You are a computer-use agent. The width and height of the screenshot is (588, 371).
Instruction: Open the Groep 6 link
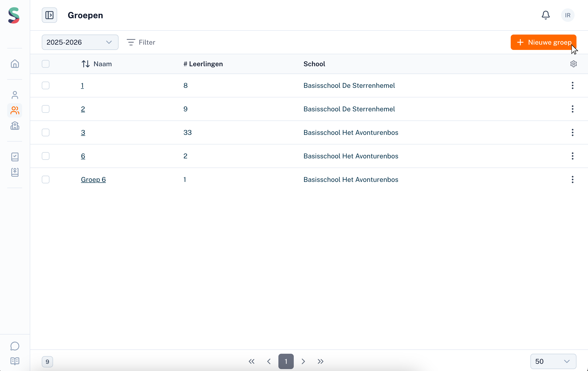(93, 180)
